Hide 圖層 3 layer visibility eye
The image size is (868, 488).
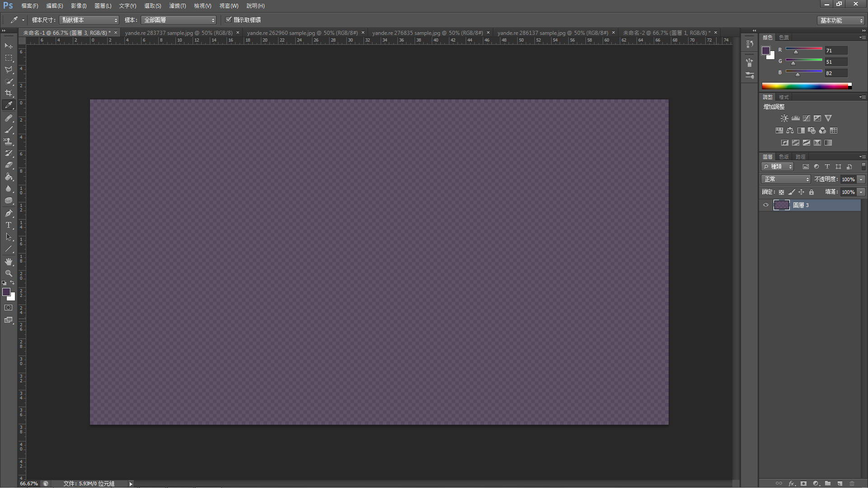tap(766, 205)
